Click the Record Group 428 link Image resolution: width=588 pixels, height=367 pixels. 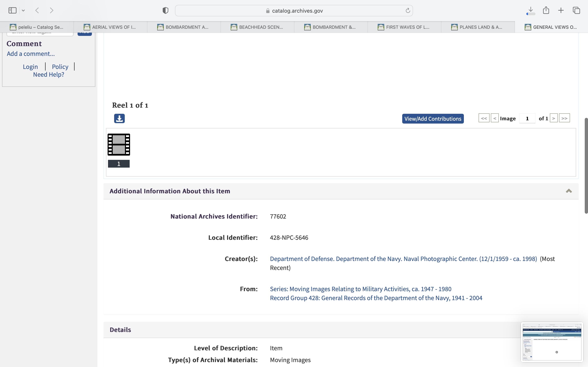376,298
